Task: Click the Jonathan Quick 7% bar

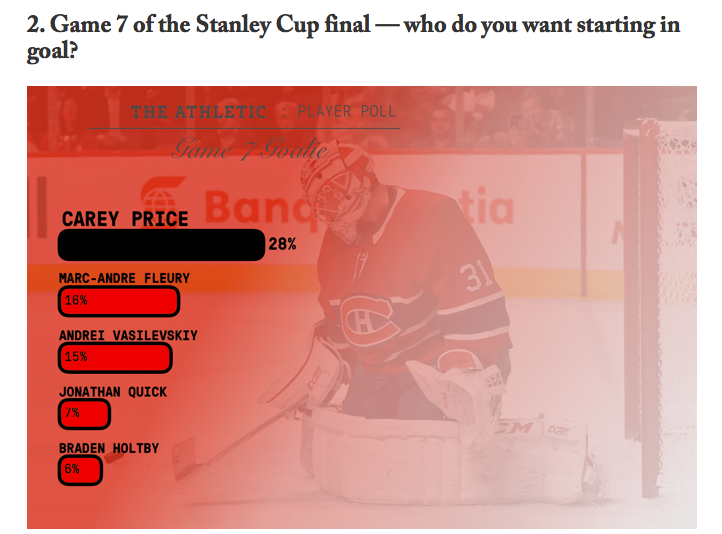Action: (x=84, y=414)
